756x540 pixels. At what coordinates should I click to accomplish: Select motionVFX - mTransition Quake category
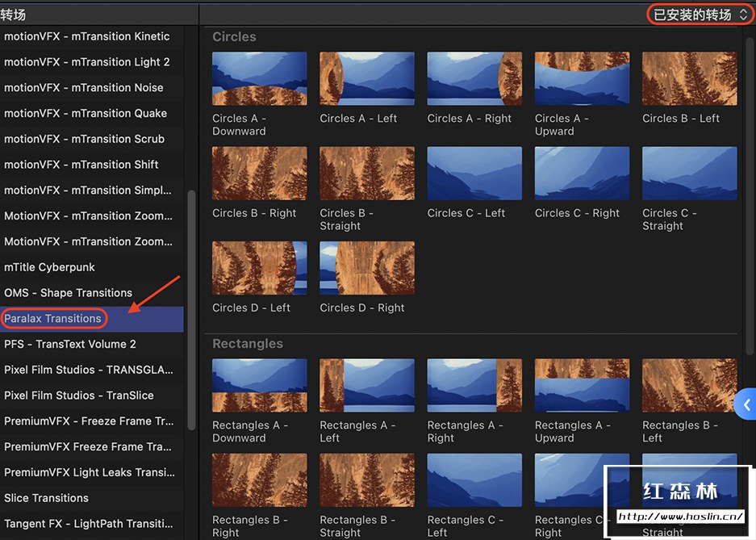tap(92, 113)
